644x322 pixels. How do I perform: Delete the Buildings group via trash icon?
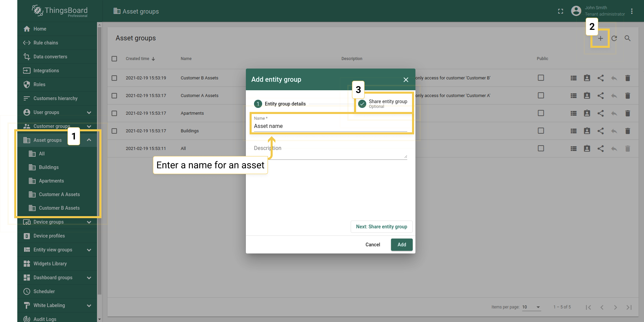[628, 131]
